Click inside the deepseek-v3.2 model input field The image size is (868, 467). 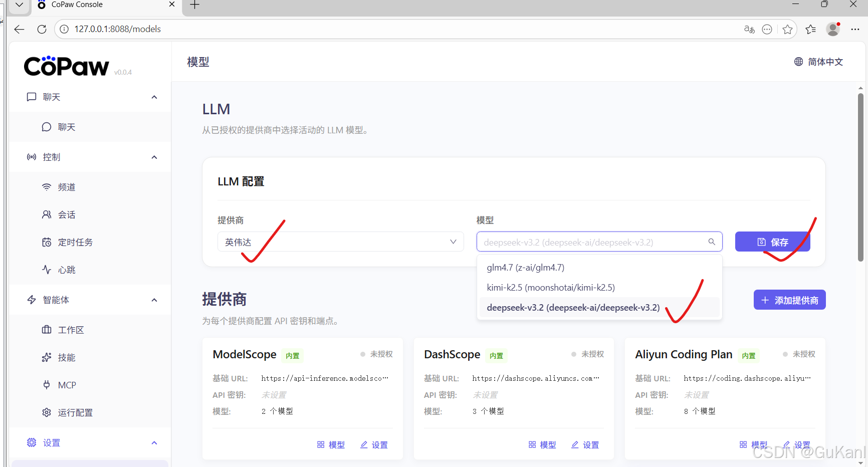576,242
